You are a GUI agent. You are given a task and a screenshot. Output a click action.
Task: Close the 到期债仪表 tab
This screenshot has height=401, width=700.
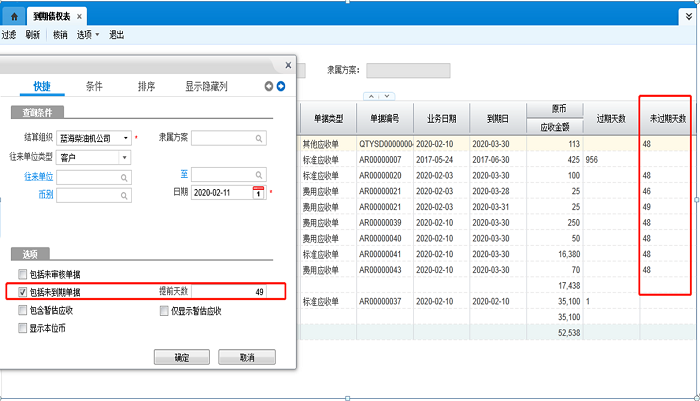point(81,17)
